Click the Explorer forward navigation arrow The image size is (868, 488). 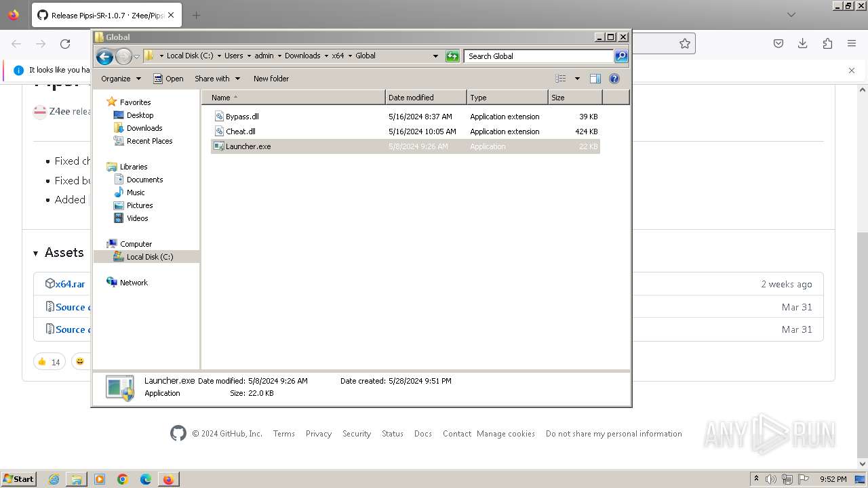click(123, 56)
